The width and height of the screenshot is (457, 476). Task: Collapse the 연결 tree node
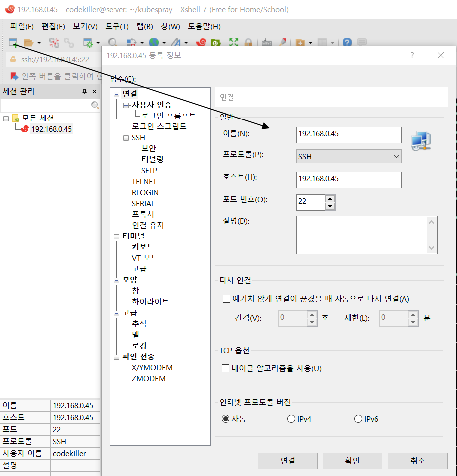[116, 93]
